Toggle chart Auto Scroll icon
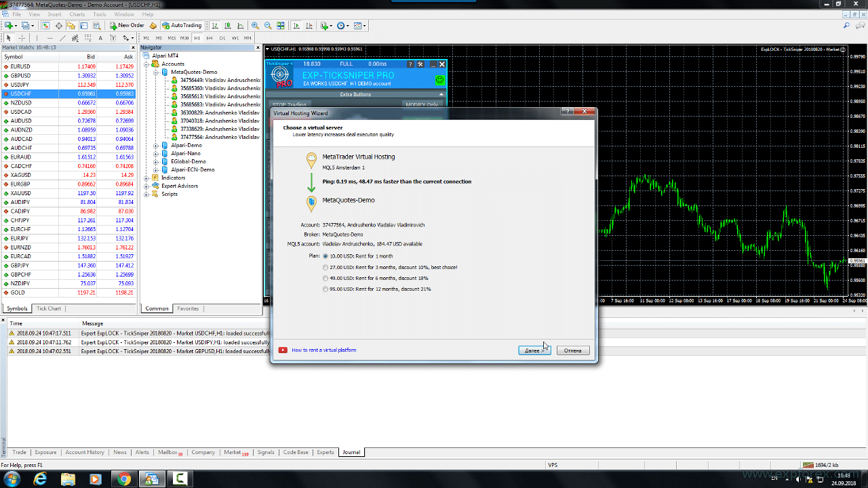Viewport: 868px width, 488px height. pyautogui.click(x=296, y=26)
